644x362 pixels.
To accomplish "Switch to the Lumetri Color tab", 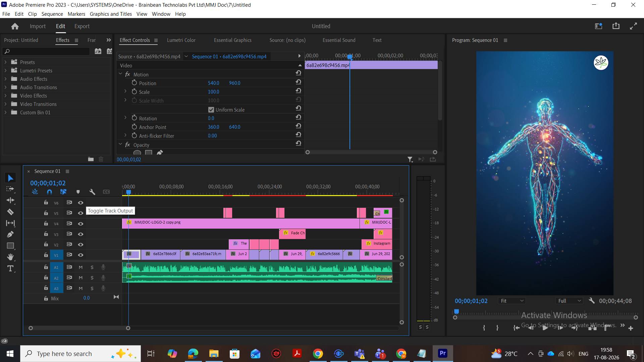I will click(181, 40).
